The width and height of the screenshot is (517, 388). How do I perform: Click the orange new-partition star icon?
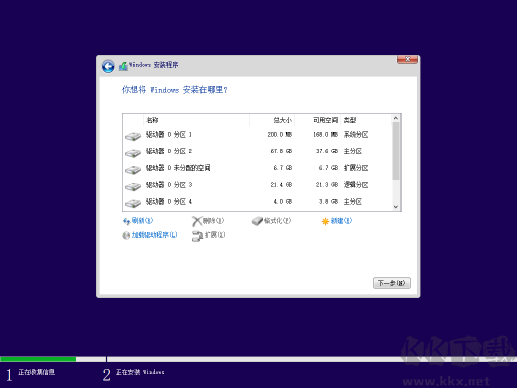pyautogui.click(x=325, y=221)
